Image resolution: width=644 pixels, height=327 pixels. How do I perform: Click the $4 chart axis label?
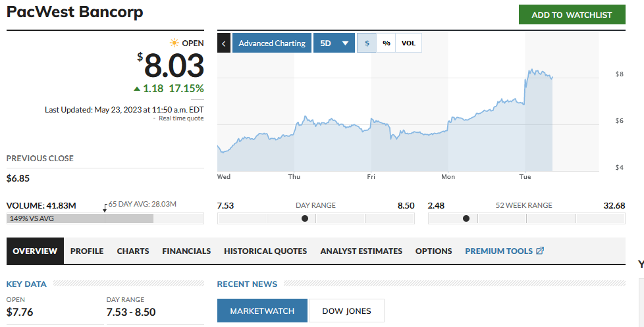pyautogui.click(x=620, y=167)
